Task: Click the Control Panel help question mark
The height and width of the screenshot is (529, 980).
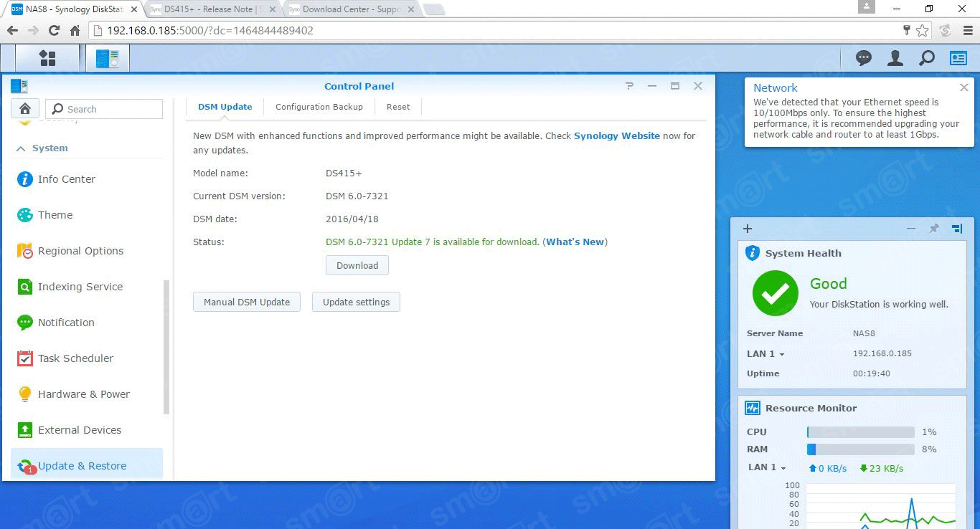Action: point(630,86)
